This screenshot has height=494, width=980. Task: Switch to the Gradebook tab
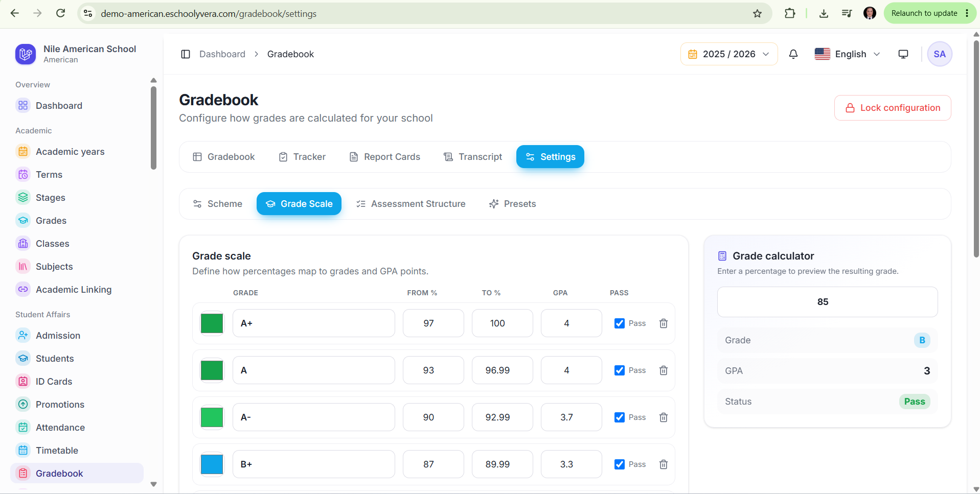tap(223, 157)
